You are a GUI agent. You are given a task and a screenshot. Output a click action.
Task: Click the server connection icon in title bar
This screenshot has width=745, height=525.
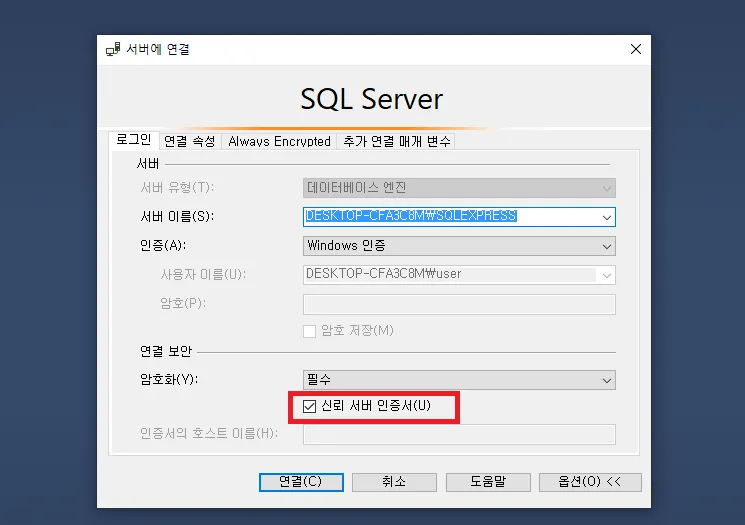pyautogui.click(x=113, y=49)
